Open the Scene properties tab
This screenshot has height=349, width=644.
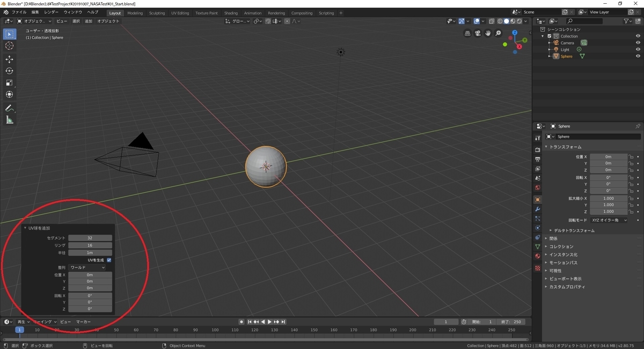[x=537, y=178]
